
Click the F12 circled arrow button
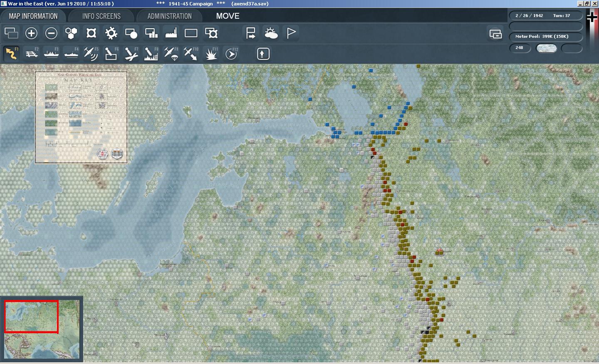231,54
